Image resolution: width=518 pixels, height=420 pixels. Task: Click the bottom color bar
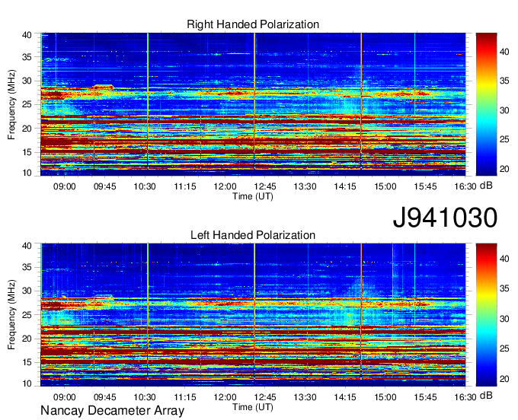coord(486,315)
